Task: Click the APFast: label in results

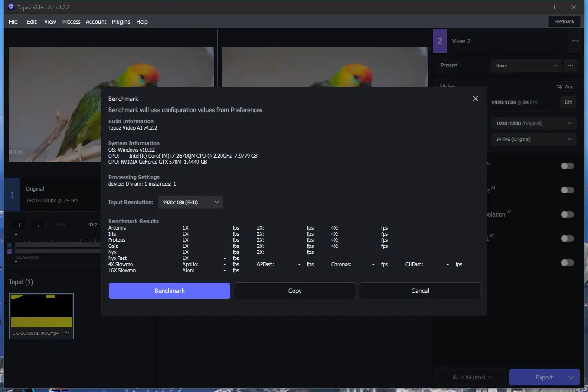Action: point(265,264)
